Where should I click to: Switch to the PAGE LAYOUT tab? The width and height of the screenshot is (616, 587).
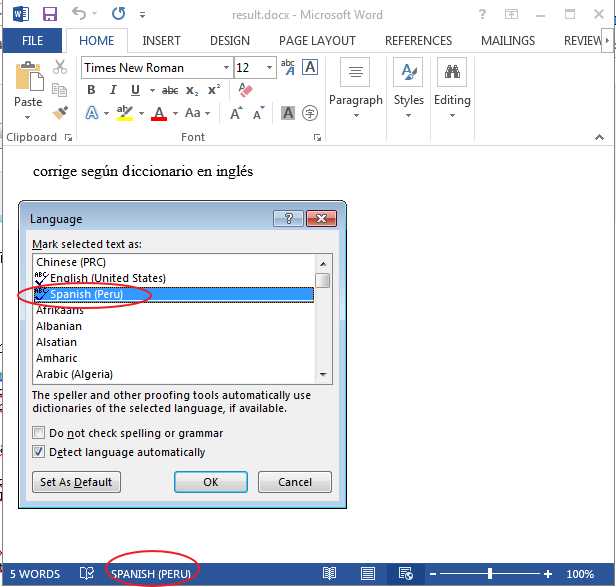click(317, 40)
